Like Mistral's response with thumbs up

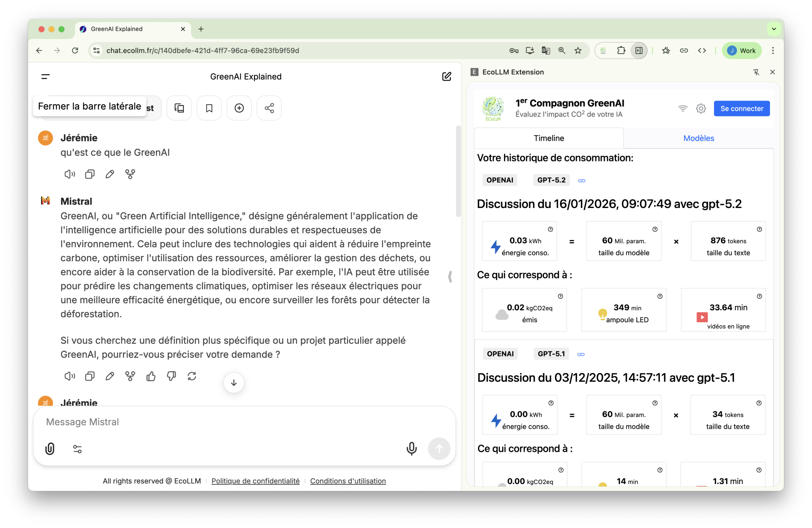pyautogui.click(x=151, y=376)
